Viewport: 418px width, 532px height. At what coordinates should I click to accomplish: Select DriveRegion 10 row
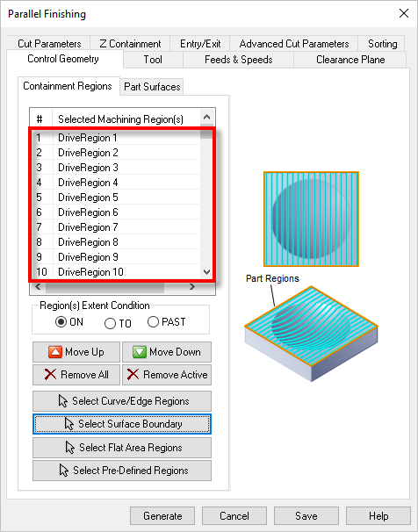point(115,272)
